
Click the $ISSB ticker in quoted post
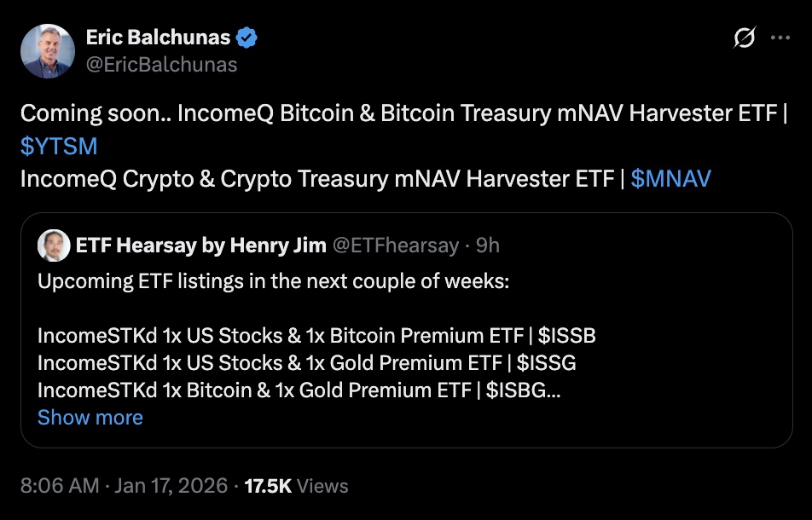(566, 336)
